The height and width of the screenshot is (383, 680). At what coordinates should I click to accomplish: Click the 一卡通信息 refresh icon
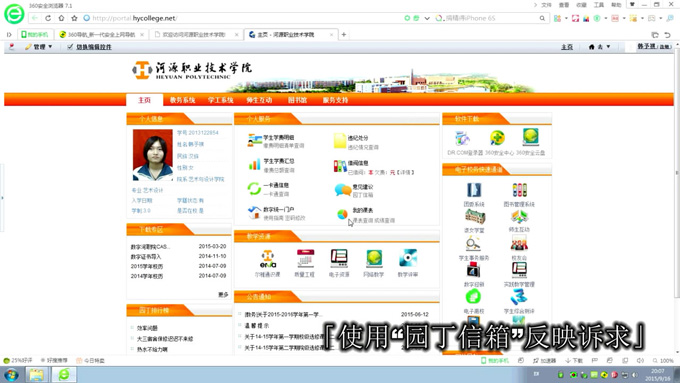(254, 189)
